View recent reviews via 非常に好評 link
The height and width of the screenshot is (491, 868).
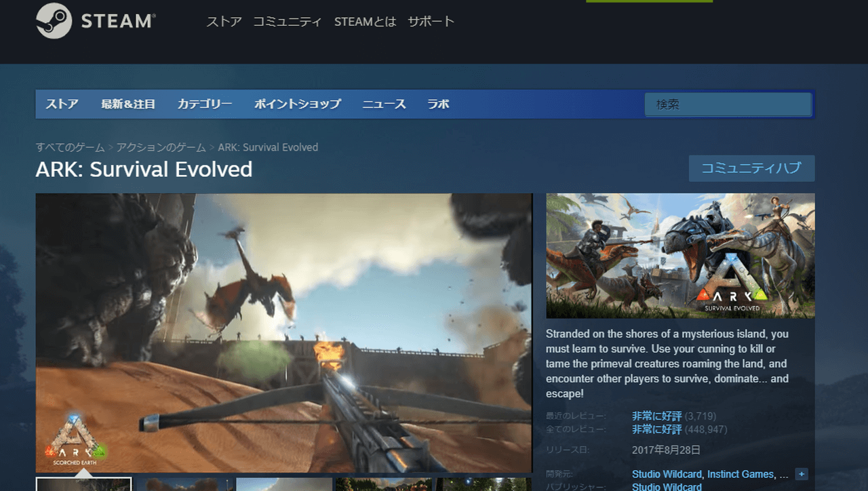click(656, 416)
